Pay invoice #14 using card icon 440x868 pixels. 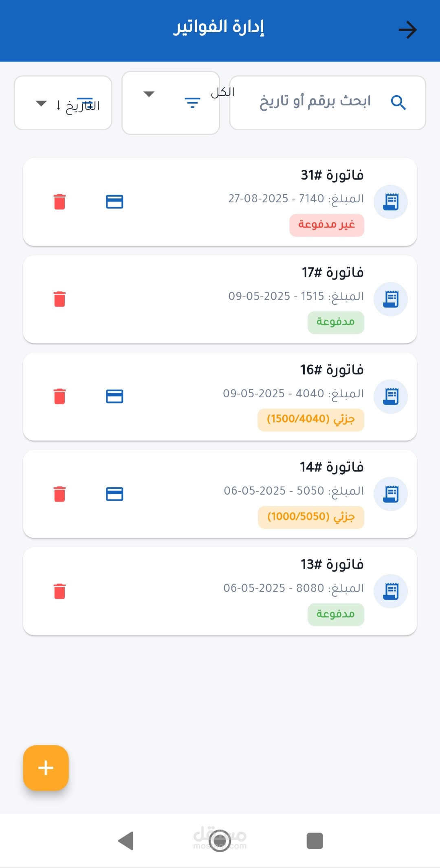point(114,494)
